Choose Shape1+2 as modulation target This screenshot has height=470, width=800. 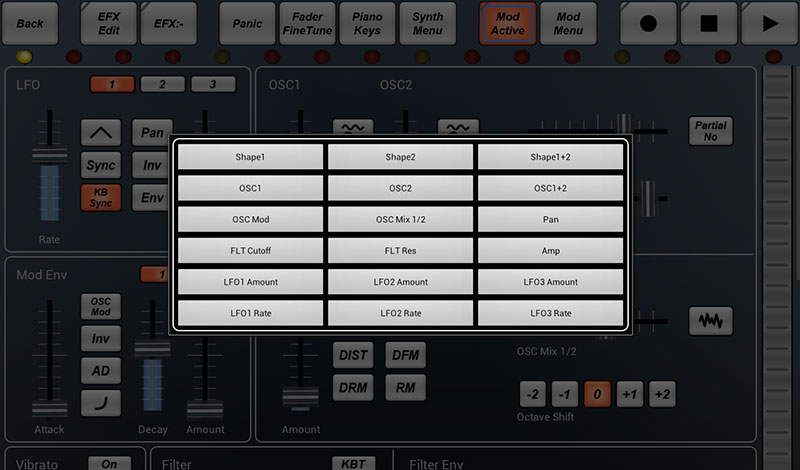coord(551,157)
